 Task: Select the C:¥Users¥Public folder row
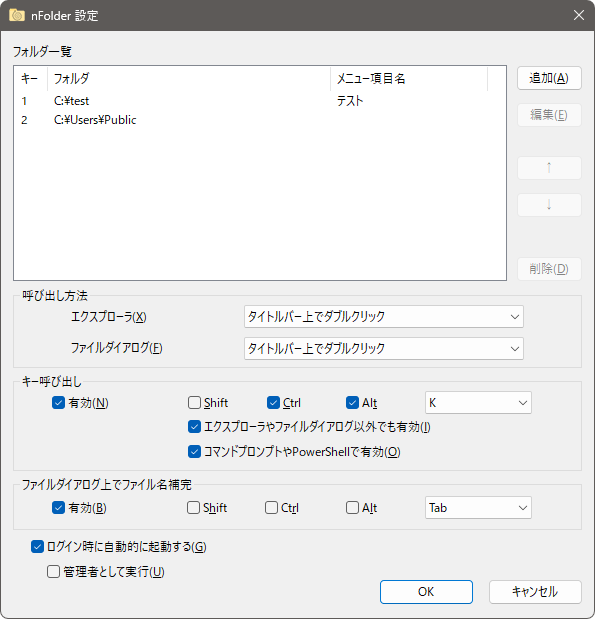[x=260, y=120]
